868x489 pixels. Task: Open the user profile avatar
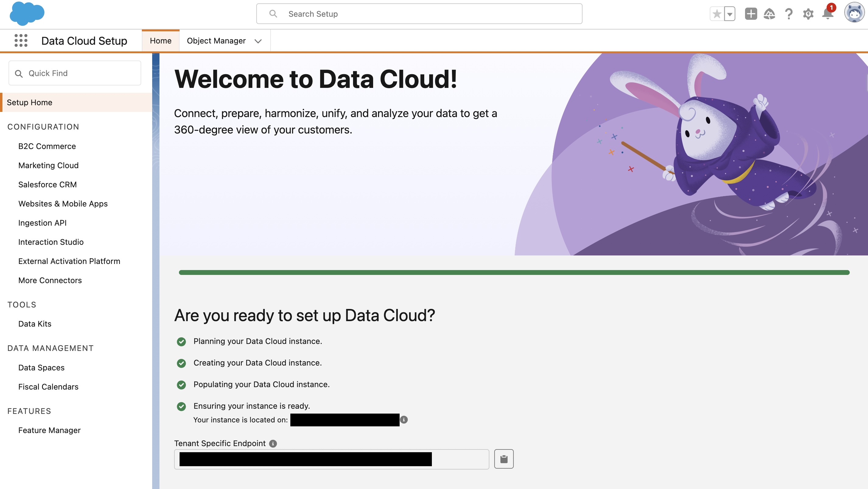[854, 12]
